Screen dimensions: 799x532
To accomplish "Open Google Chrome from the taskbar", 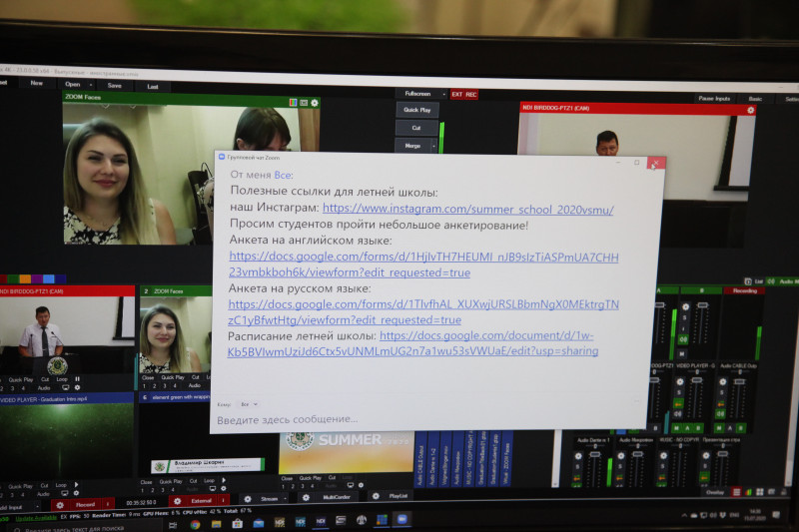I will click(195, 524).
